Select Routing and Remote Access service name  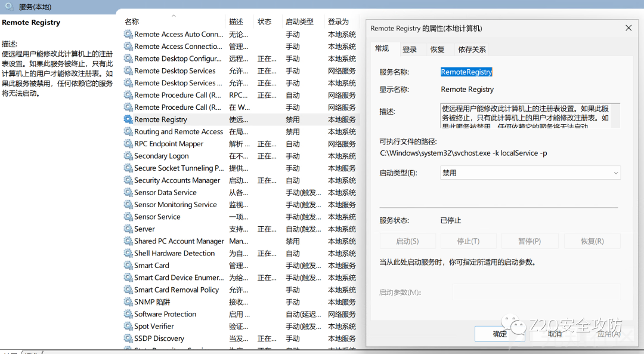click(x=179, y=131)
